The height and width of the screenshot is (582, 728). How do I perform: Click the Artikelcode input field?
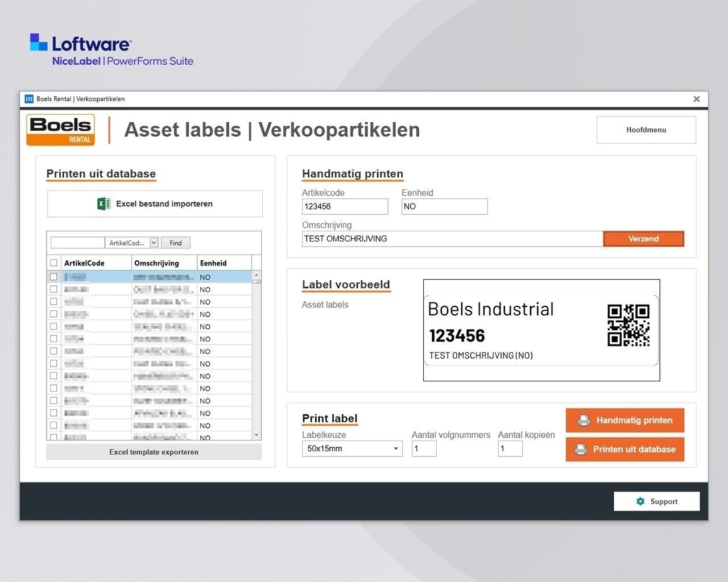tap(345, 206)
